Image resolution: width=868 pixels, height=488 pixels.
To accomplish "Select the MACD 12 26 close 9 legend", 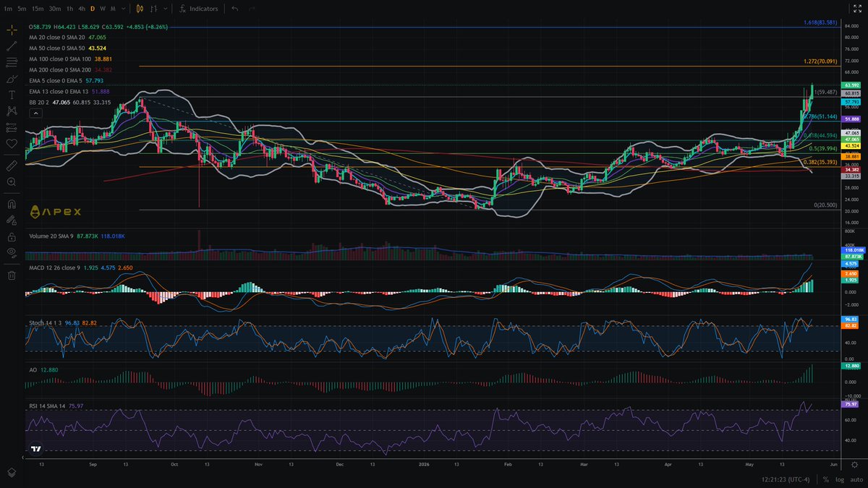I will (x=55, y=268).
